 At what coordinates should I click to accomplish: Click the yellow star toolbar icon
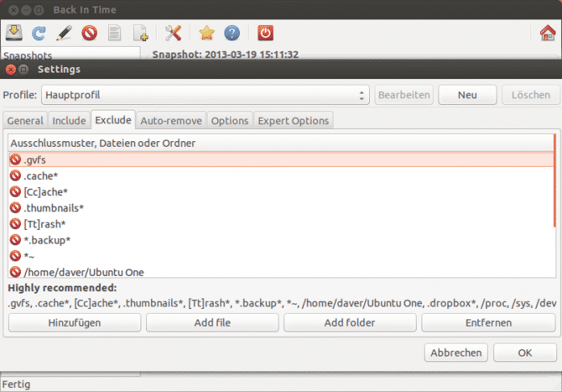tap(207, 33)
